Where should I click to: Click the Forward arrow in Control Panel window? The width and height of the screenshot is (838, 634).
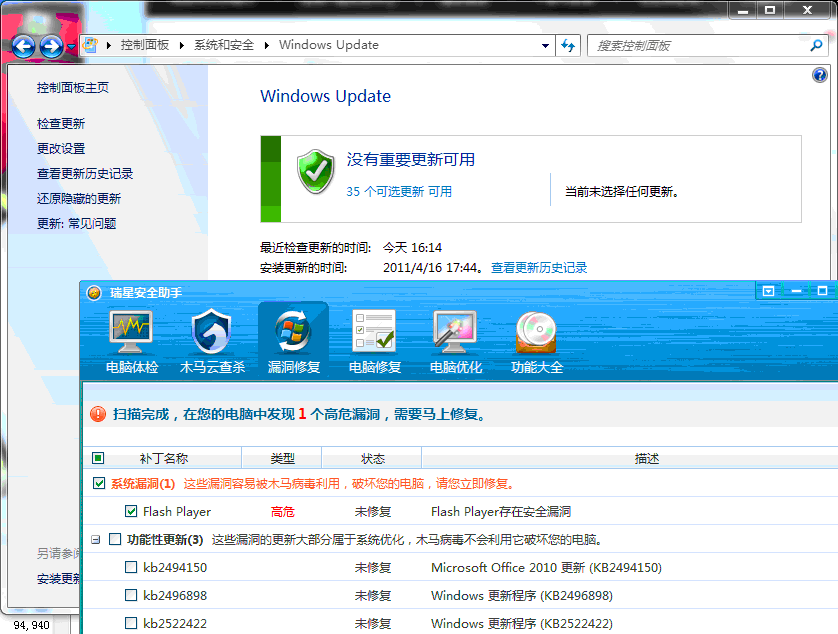point(51,47)
